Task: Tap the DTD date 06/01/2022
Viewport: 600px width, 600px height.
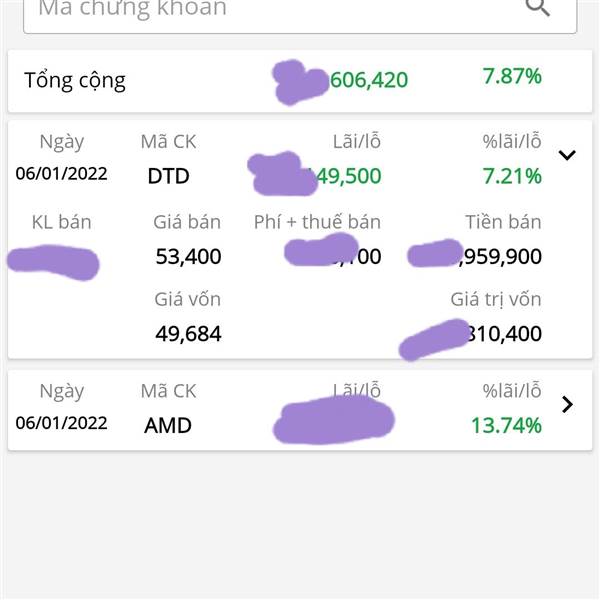Action: [x=61, y=174]
